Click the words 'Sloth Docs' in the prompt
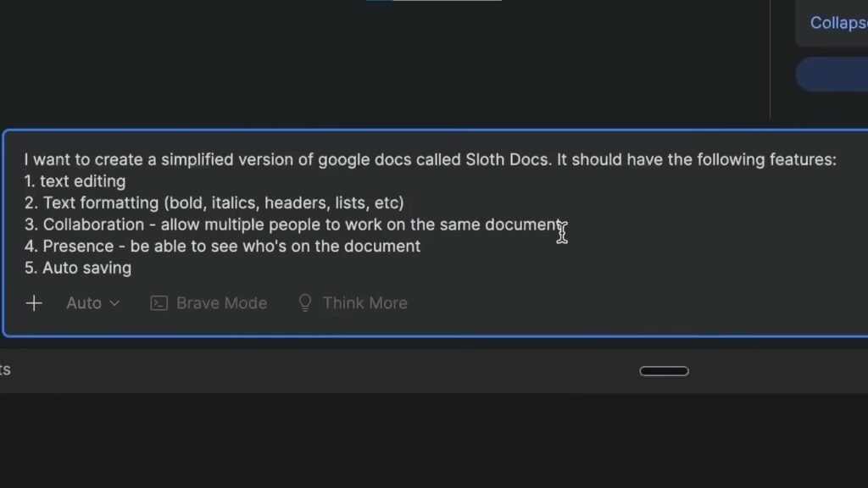The image size is (868, 488). pos(508,159)
